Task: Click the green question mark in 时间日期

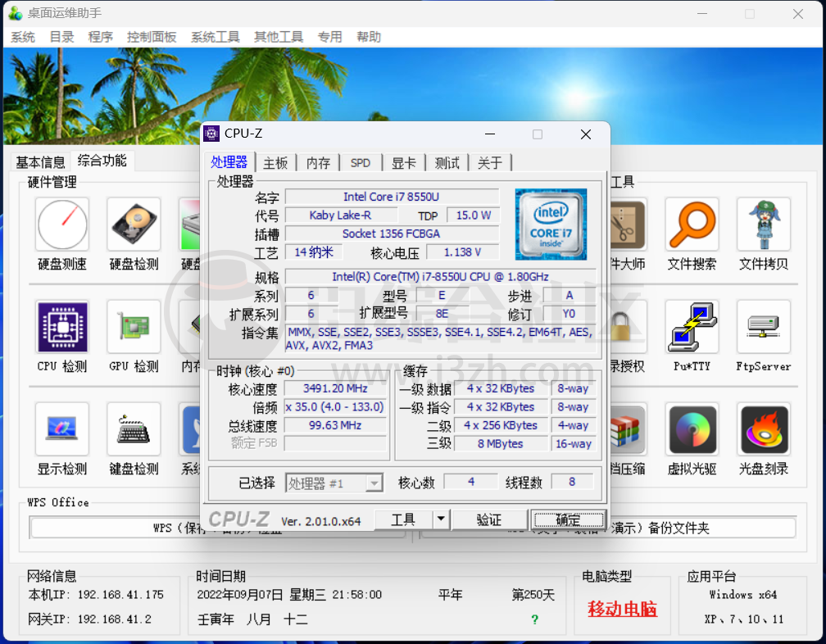Action: 534,619
